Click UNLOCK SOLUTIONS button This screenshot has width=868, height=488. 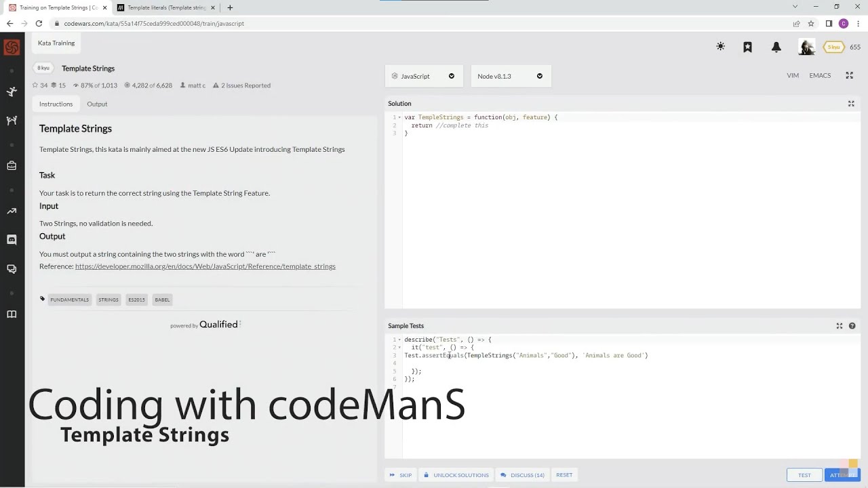pos(456,475)
